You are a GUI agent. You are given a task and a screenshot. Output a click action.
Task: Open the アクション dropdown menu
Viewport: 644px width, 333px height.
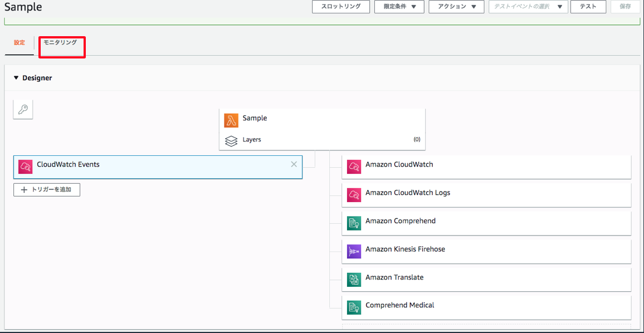click(x=456, y=7)
